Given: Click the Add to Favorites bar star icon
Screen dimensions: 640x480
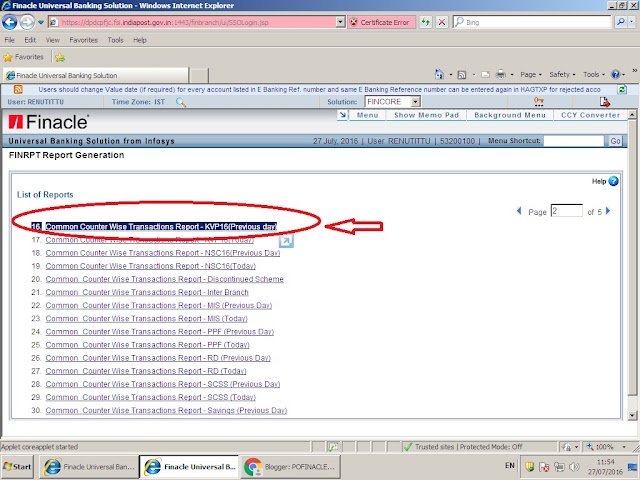Looking at the screenshot, I should point(60,57).
